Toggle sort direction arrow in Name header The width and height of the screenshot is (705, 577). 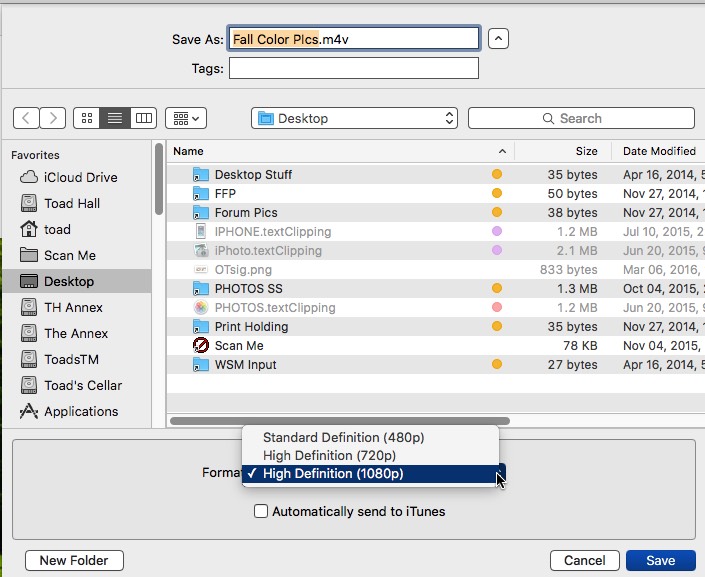[x=502, y=152]
